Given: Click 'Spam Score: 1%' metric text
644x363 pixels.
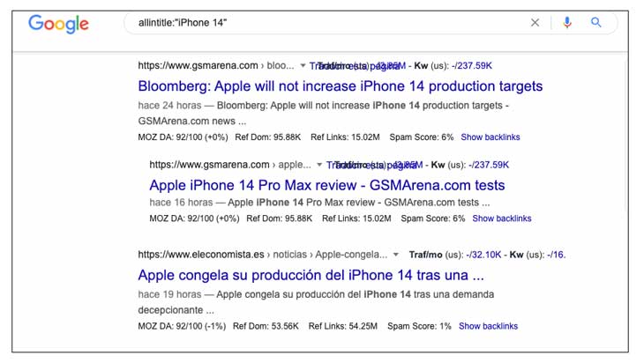Looking at the screenshot, I should coord(419,327).
